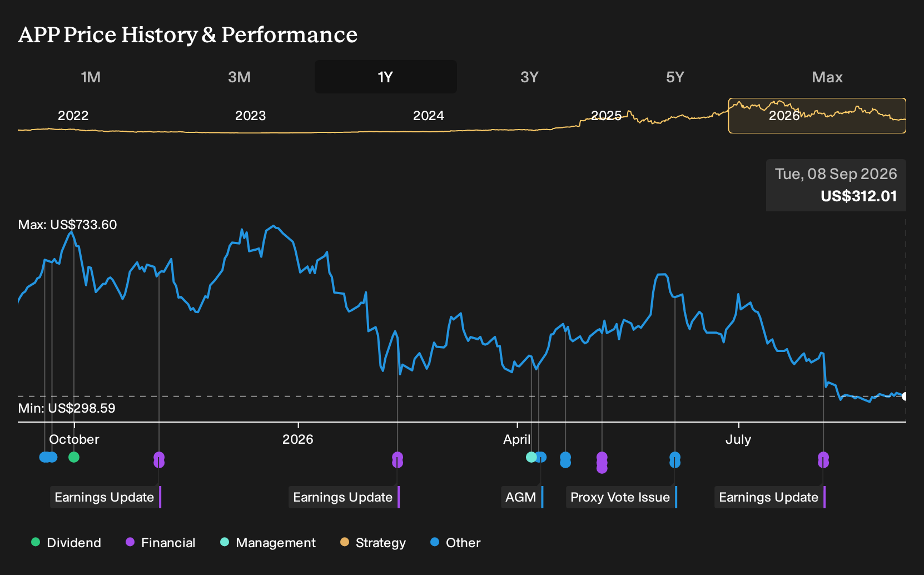Show the Max time range
924x575 pixels.
(827, 77)
